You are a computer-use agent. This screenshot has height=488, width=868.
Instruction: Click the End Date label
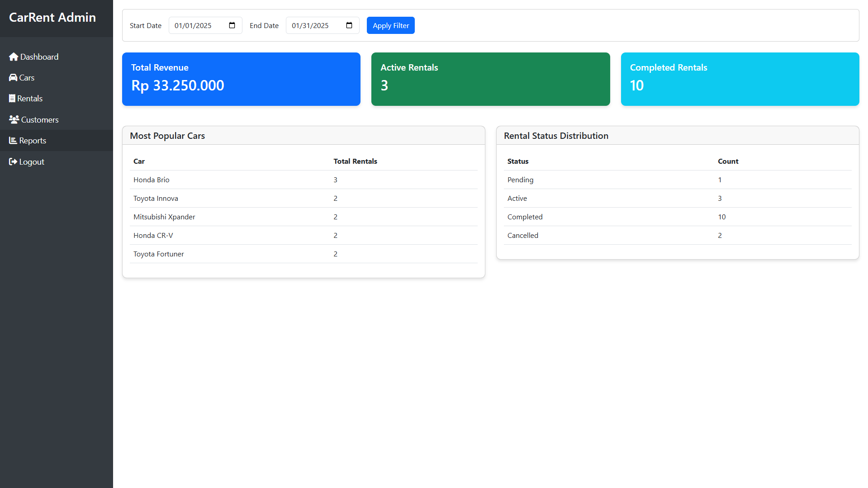(x=264, y=25)
